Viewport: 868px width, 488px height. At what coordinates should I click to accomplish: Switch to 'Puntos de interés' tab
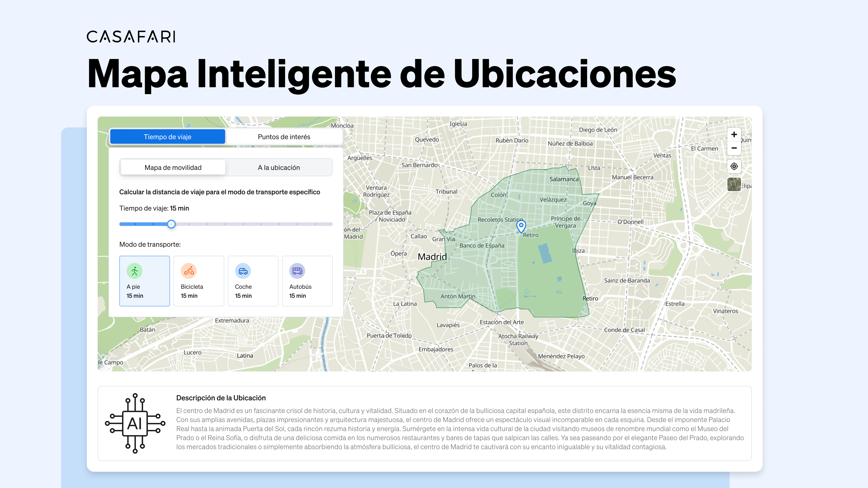point(284,137)
